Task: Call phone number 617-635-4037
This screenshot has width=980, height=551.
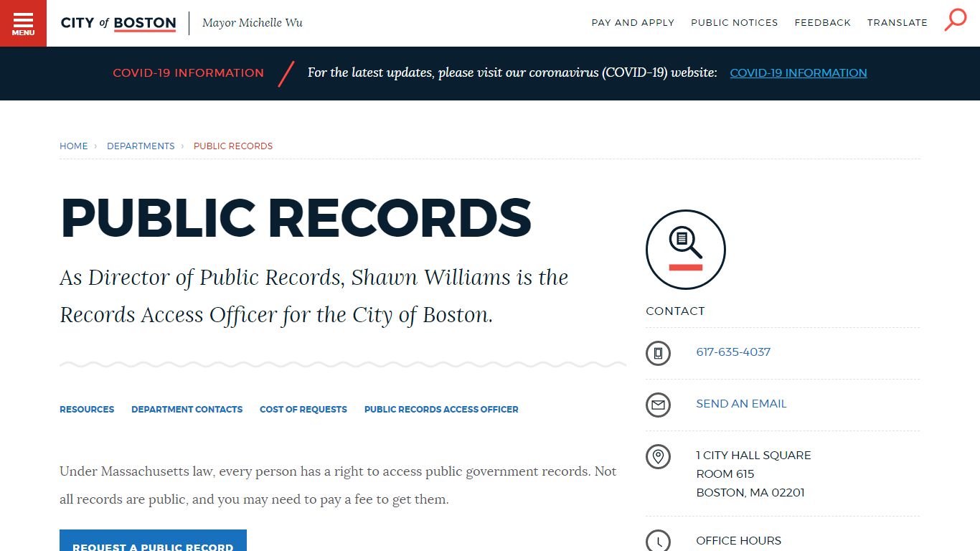Action: (733, 352)
